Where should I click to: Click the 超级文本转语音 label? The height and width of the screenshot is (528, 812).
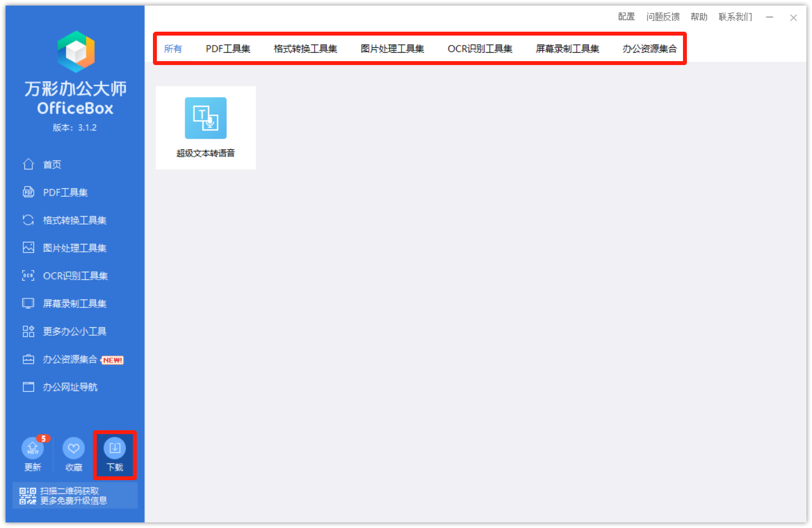pos(206,153)
